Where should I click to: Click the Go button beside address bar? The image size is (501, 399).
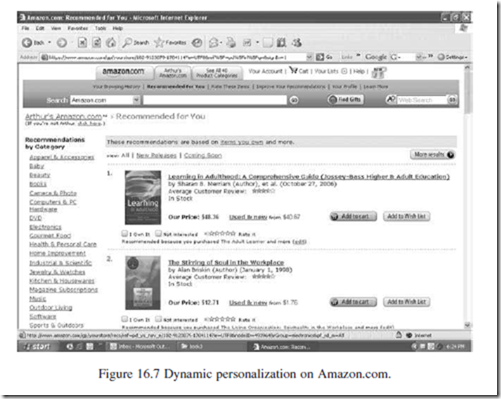coord(324,57)
